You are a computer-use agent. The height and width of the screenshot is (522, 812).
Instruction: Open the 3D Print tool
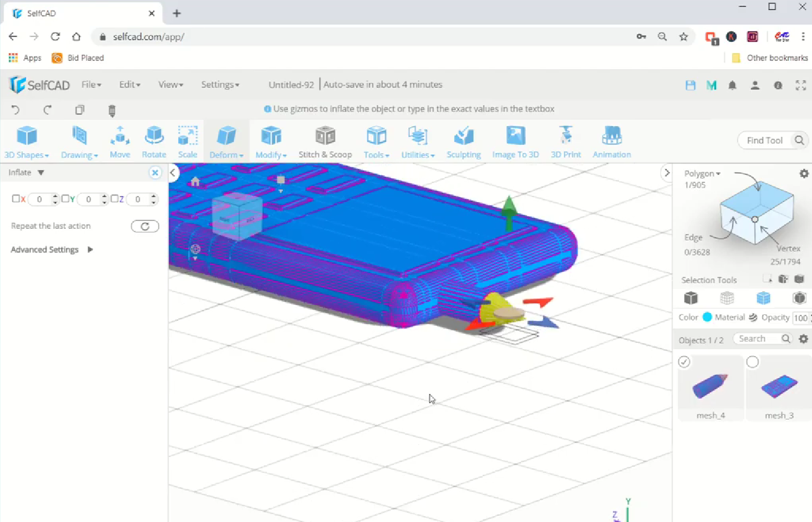point(566,142)
